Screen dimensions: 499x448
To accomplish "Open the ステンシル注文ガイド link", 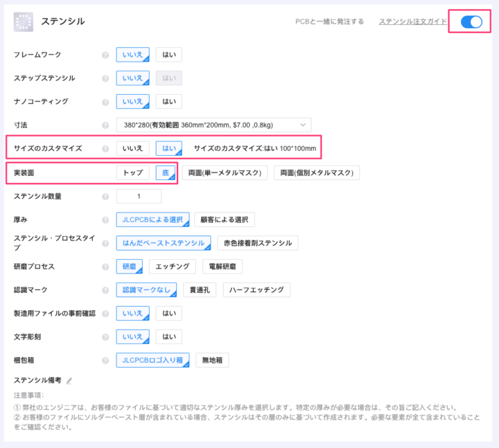I will pos(412,22).
